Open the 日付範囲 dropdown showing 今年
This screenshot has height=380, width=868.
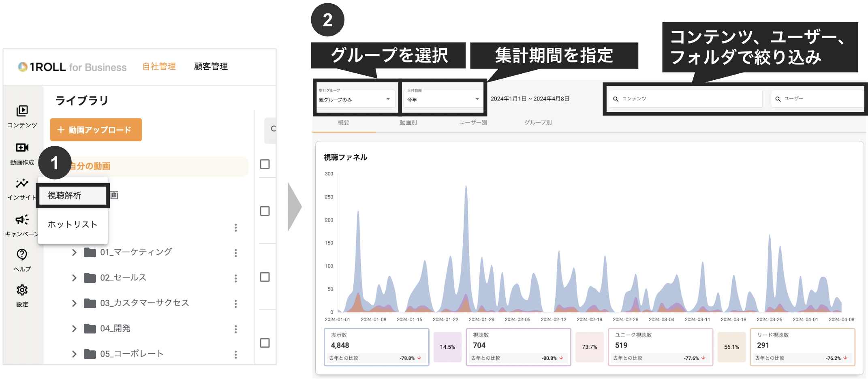[443, 98]
